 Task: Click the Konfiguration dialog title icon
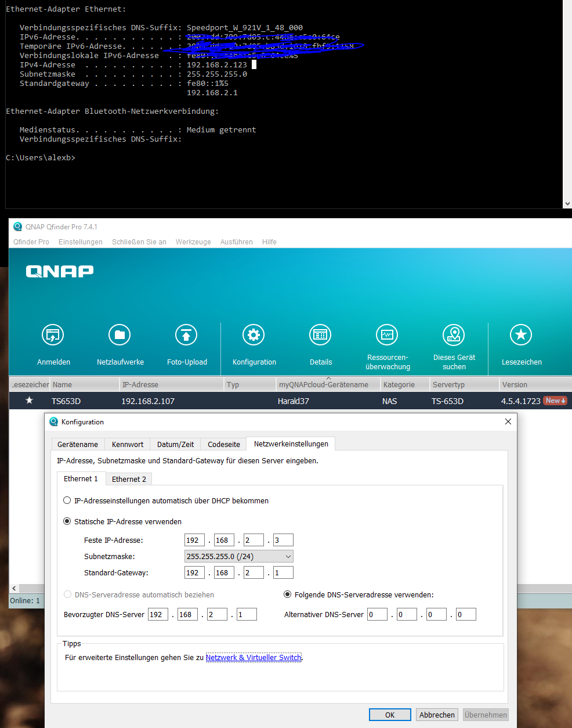(54, 421)
